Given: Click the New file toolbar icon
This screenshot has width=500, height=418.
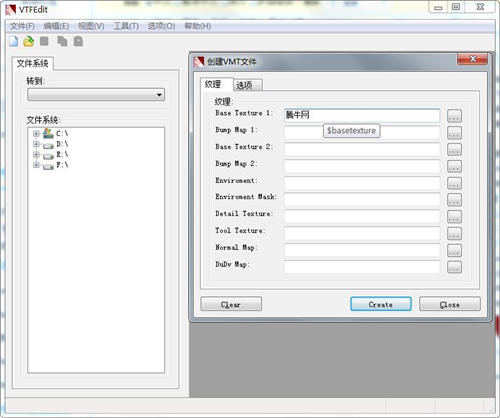Looking at the screenshot, I should click(14, 41).
